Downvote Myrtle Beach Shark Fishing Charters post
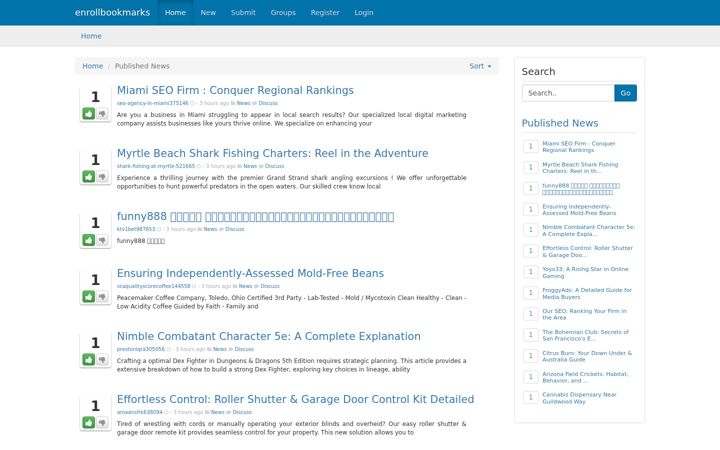The width and height of the screenshot is (720, 450). coord(102,176)
